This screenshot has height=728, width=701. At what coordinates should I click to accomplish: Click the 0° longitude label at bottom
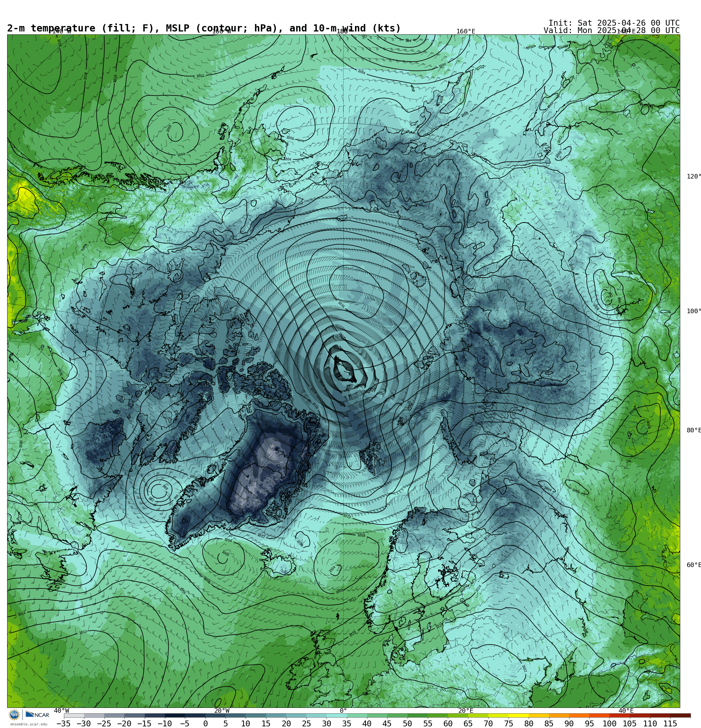[343, 710]
